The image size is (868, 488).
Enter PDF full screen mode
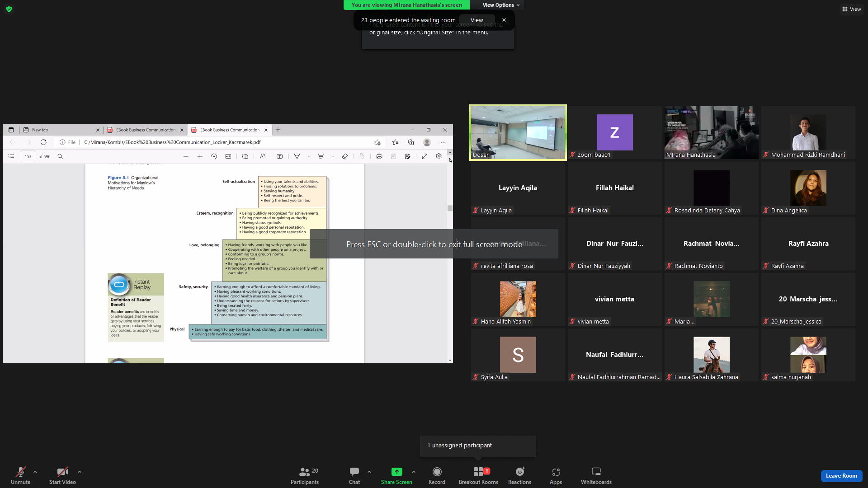tap(425, 156)
